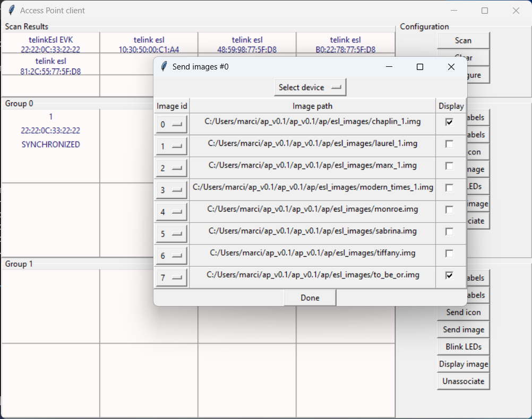Click the Access Point client feather icon
The width and height of the screenshot is (532, 419).
(12, 10)
